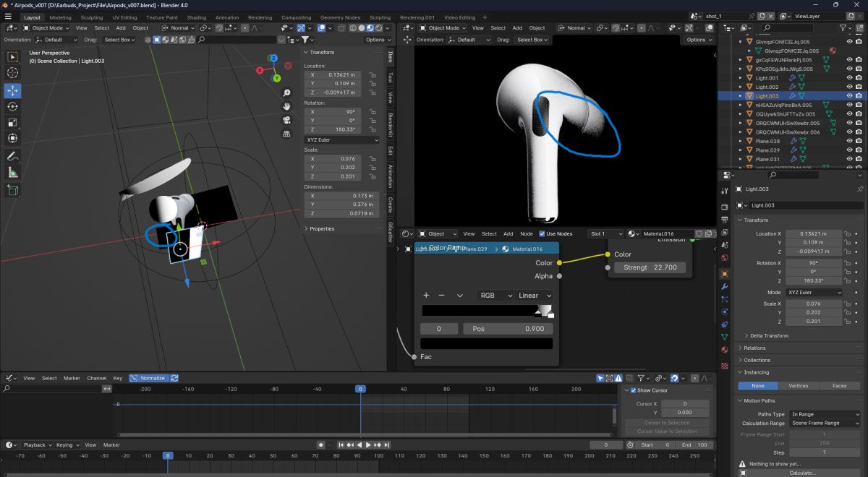Viewport: 868px width, 477px height.
Task: Expand the Properties panel in viewport sidebar
Action: coord(322,228)
